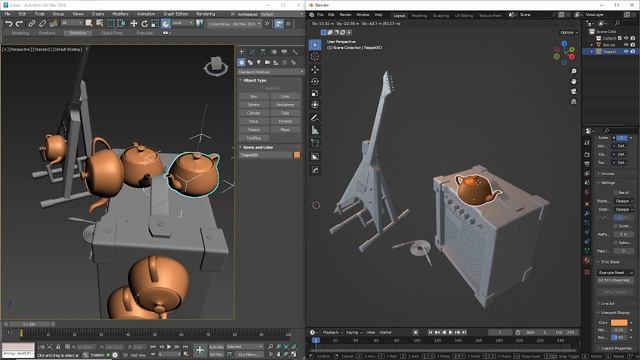Select Blender Select Box tool

coord(315,44)
